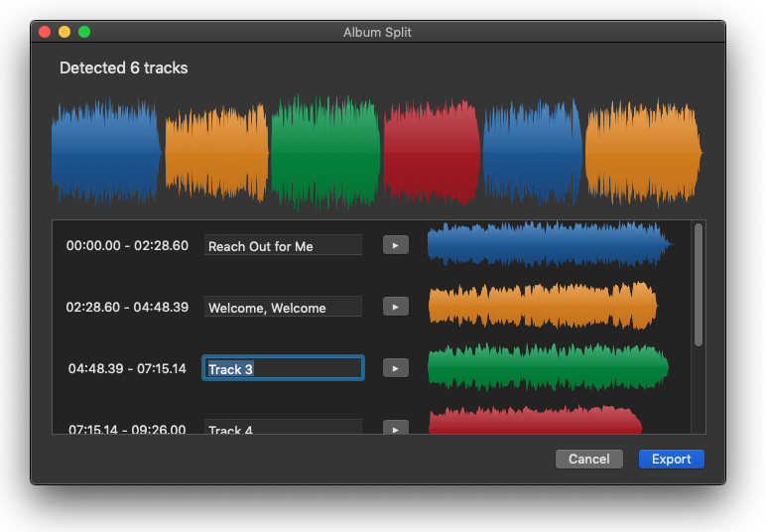Click the orange waveform of Welcome, Welcome
The height and width of the screenshot is (532, 766).
543,306
